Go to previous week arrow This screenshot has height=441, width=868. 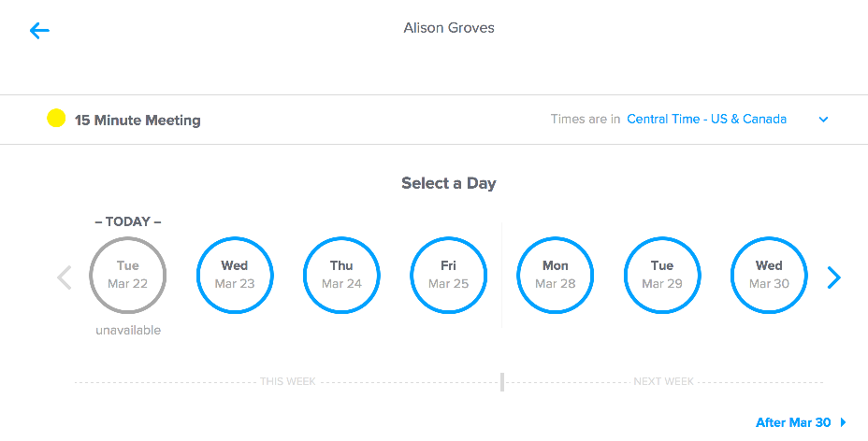pos(65,277)
